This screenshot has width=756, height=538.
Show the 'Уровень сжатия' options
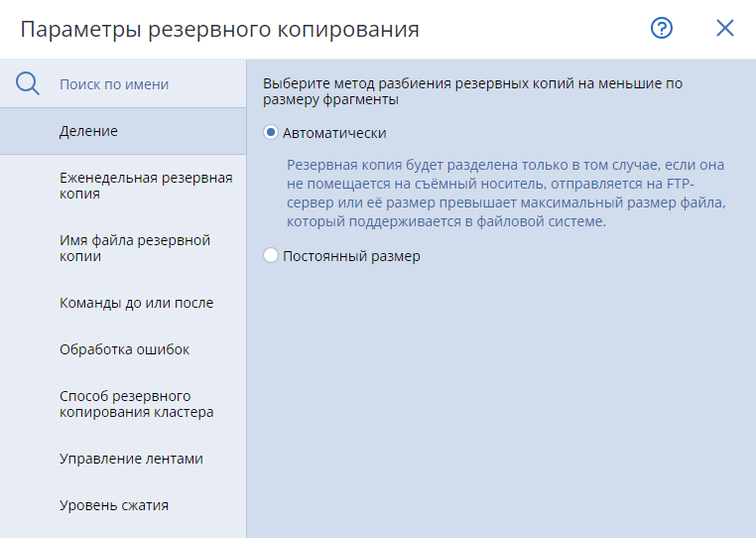point(114,505)
